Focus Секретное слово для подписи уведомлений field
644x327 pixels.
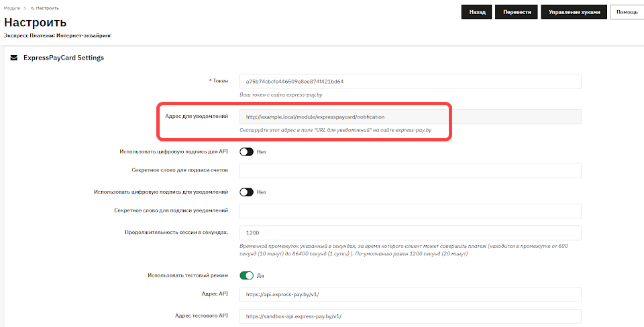(x=411, y=211)
